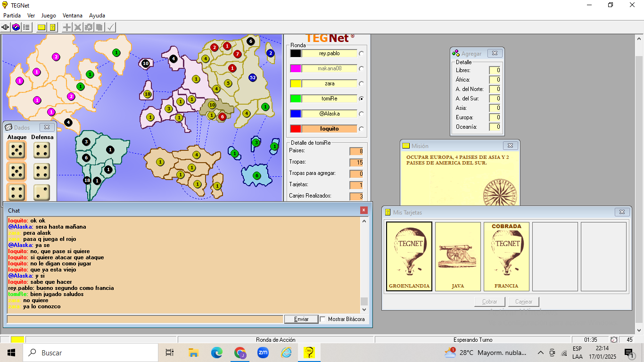Select the GROENLANDIA card
Viewport: 644px width, 362px height.
[409, 256]
